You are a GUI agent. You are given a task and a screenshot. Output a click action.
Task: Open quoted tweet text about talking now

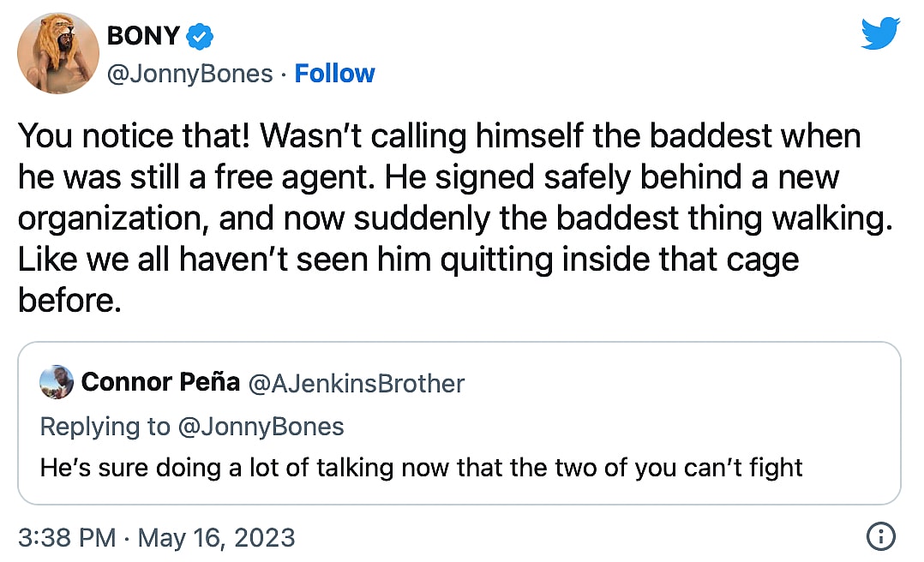[421, 468]
